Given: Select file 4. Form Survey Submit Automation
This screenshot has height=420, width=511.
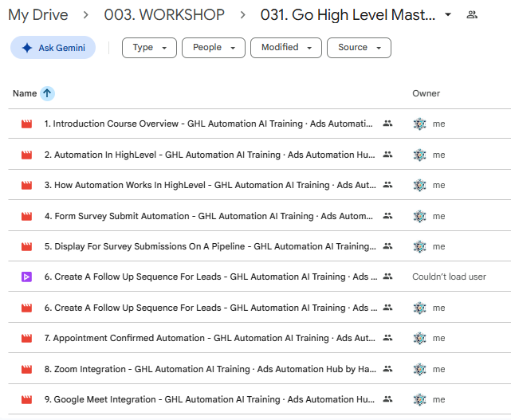Looking at the screenshot, I should click(209, 216).
